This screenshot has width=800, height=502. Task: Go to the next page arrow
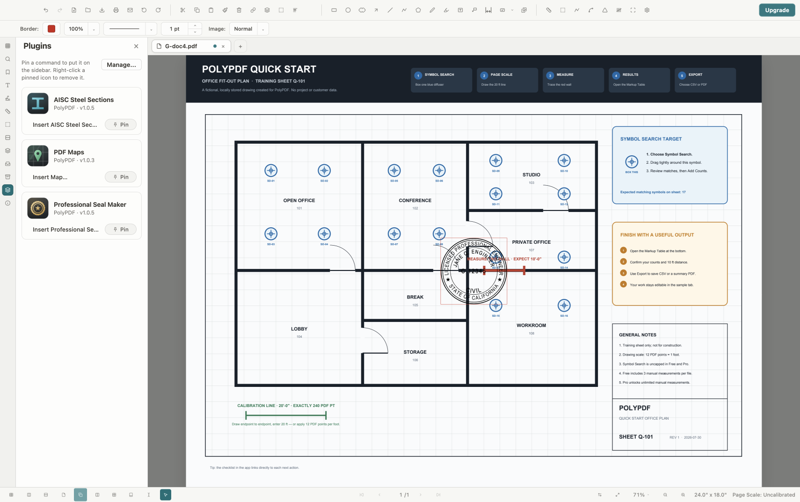click(421, 495)
